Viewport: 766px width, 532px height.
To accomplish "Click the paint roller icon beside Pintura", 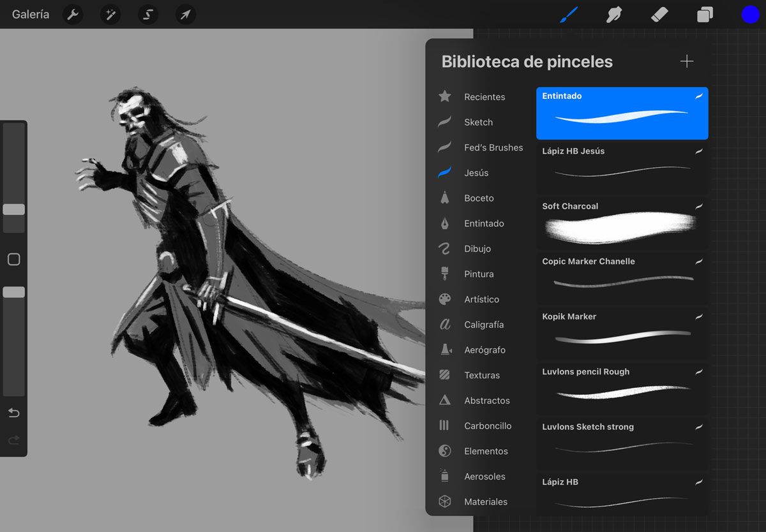I will pyautogui.click(x=445, y=274).
